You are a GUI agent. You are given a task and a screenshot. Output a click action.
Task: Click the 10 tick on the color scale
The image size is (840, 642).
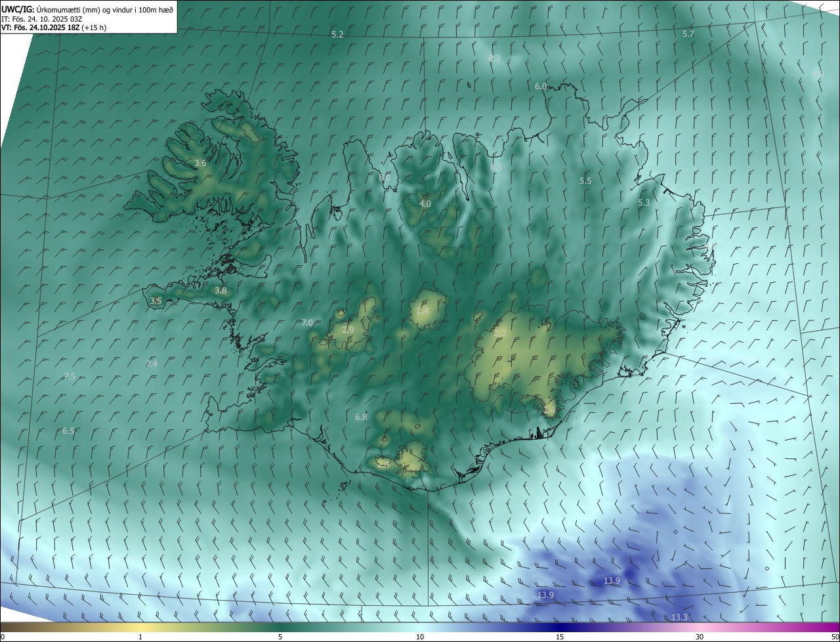click(x=420, y=637)
